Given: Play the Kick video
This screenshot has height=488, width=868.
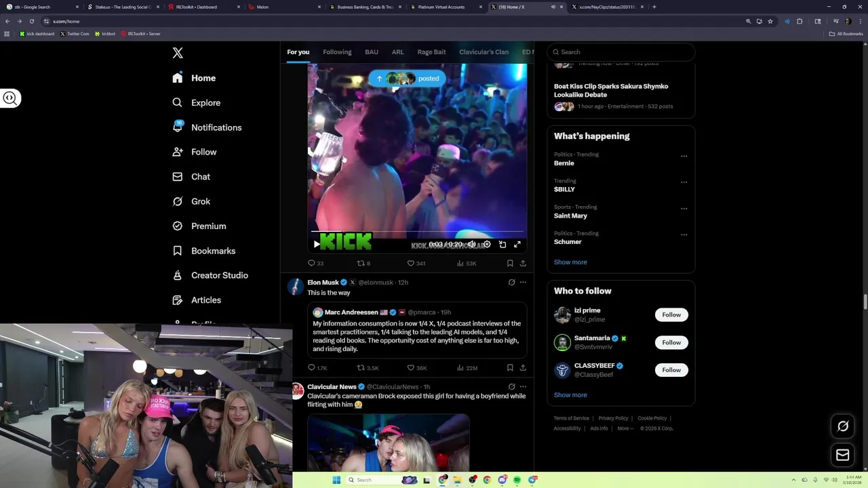Looking at the screenshot, I should [316, 244].
